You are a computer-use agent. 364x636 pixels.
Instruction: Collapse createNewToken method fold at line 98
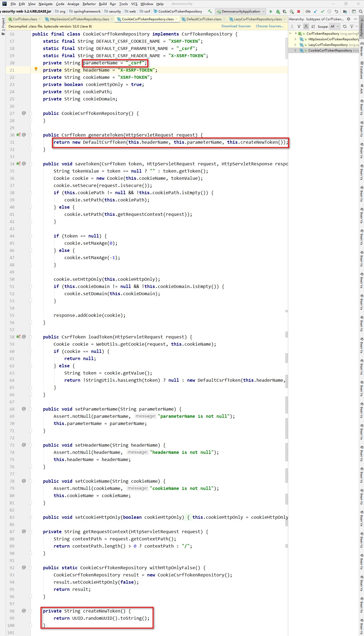(30, 611)
